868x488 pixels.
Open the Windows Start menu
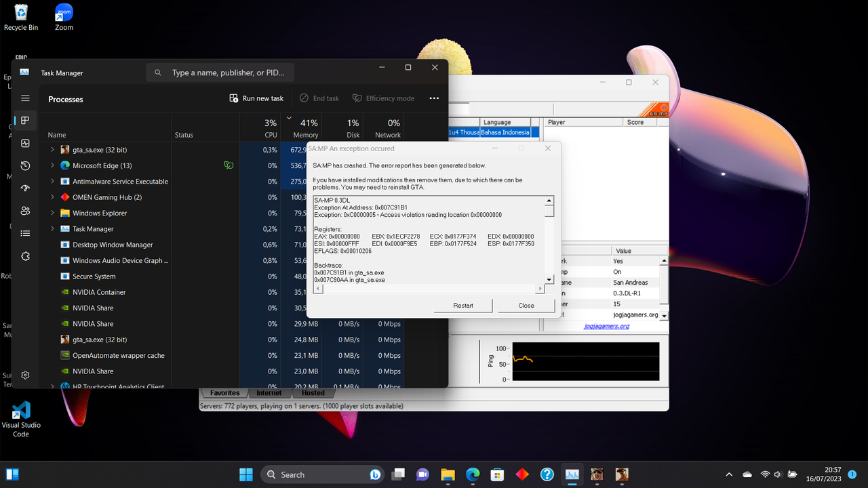246,474
